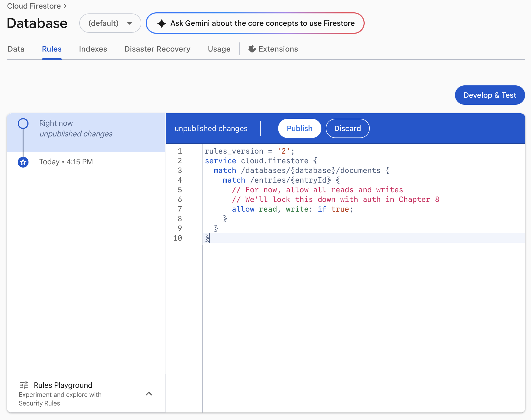Select the Today 4:15 PM revision entry
Viewport: 531px width, 420px height.
[66, 162]
